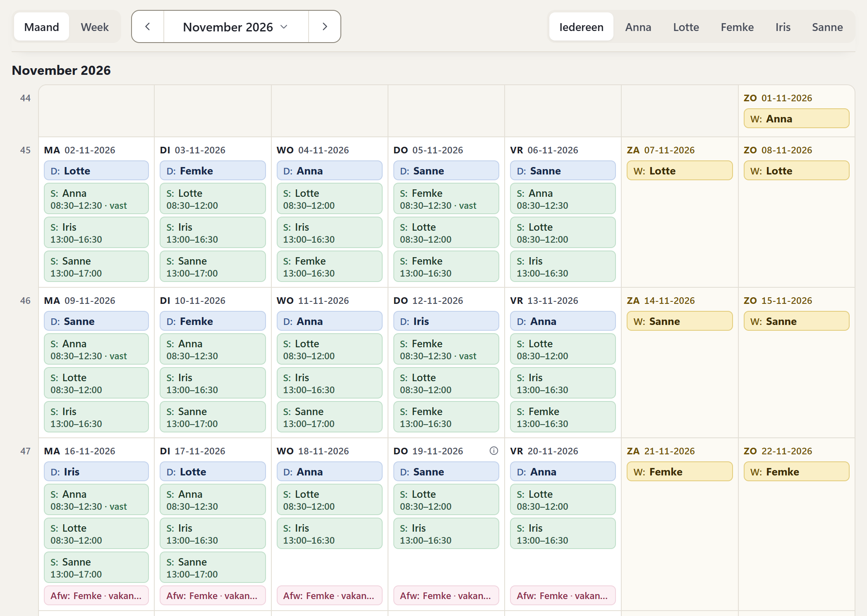Go to the next month arrow
867x616 pixels.
[x=325, y=27]
